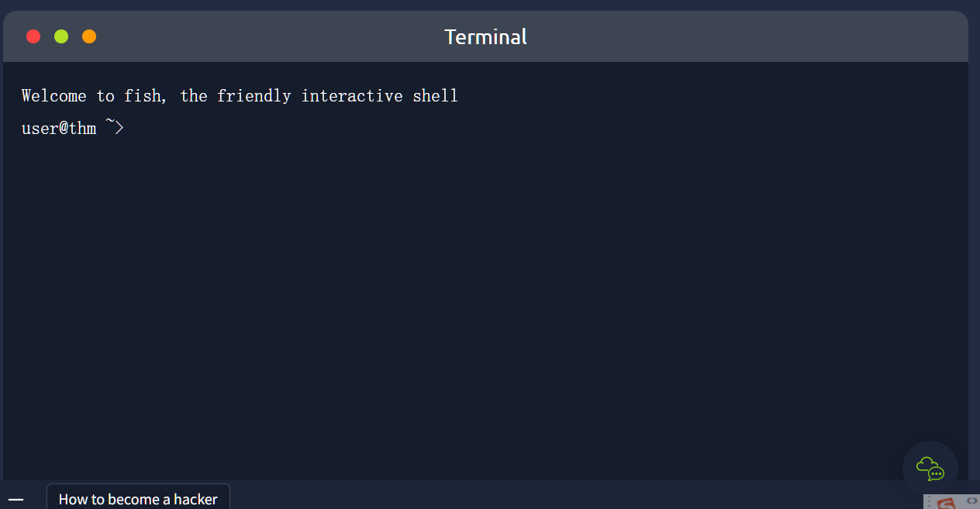
Task: Click the Sogou toolbar drag handle dots
Action: (x=929, y=503)
